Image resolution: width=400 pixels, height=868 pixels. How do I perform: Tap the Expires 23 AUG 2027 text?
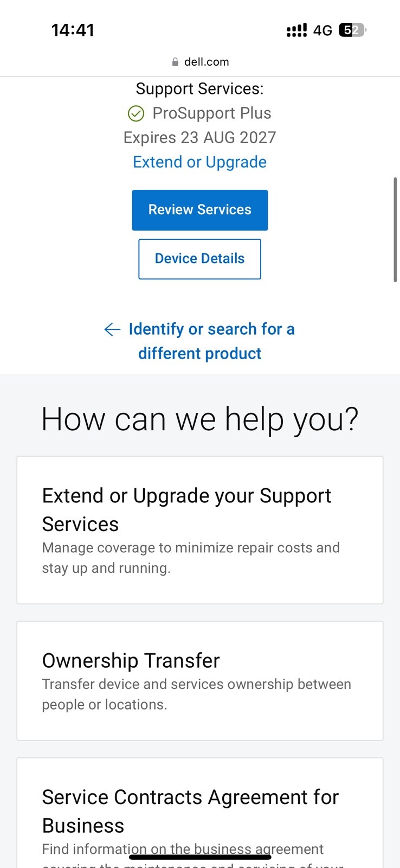200,138
